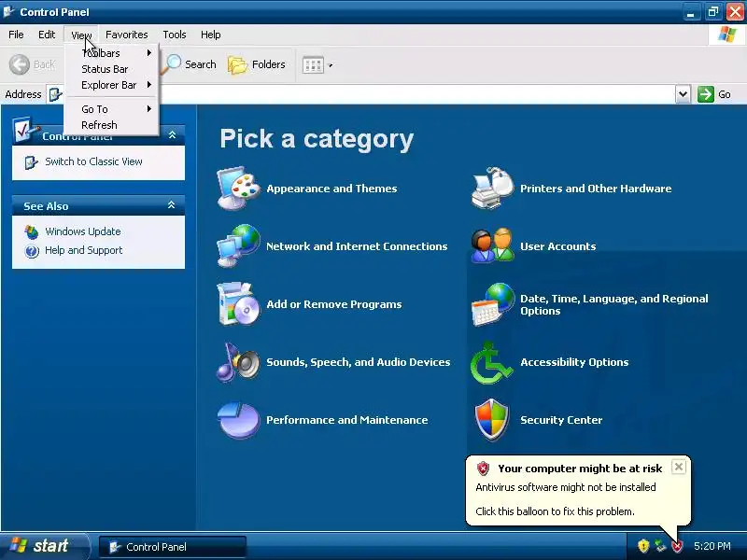
Task: Click the Printers and Other Hardware icon
Action: click(x=493, y=189)
